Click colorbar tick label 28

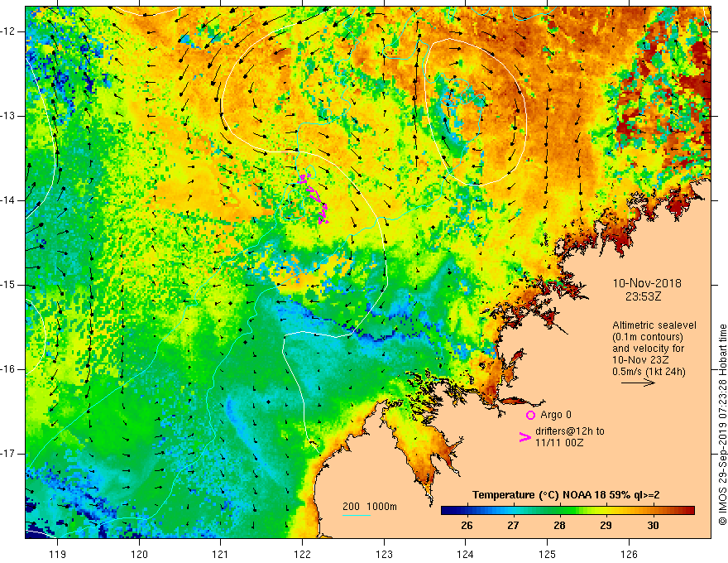(x=559, y=526)
